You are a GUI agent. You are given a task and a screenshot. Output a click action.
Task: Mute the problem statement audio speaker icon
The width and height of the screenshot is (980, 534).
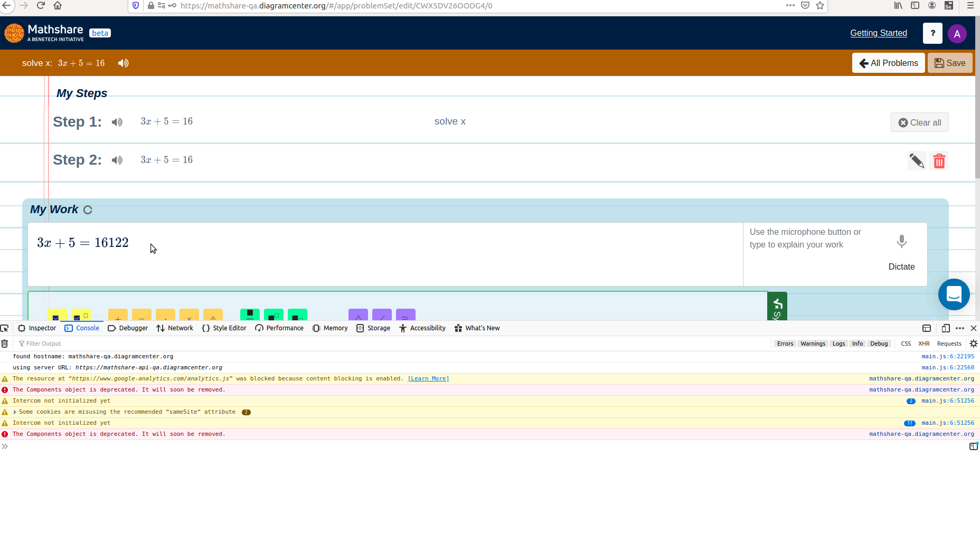123,63
